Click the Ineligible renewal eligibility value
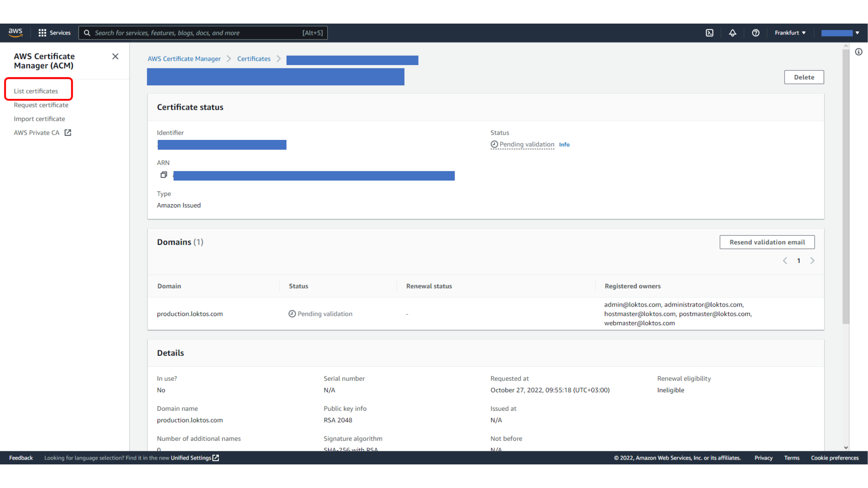This screenshot has width=868, height=488. tap(671, 390)
